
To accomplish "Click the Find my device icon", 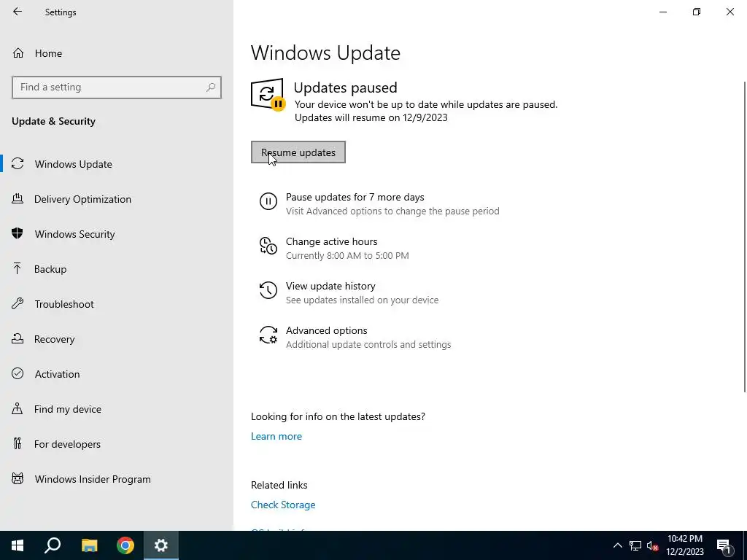I will point(18,409).
